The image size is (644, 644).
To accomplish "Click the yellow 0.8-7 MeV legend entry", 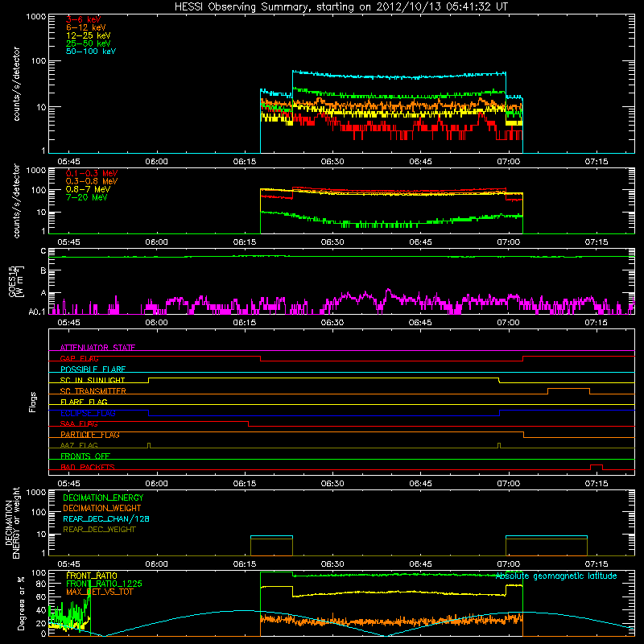I will 88,189.
